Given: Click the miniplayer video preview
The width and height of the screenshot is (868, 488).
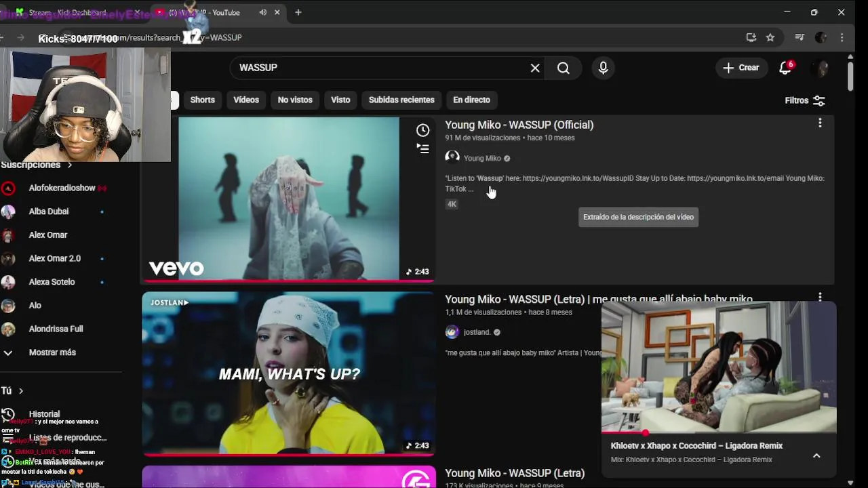Looking at the screenshot, I should pyautogui.click(x=719, y=366).
